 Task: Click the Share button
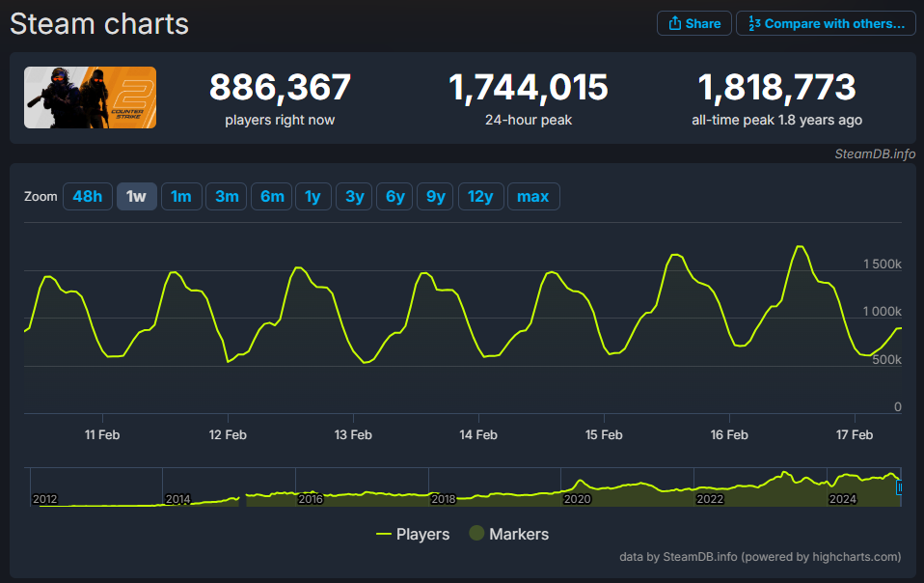694,23
